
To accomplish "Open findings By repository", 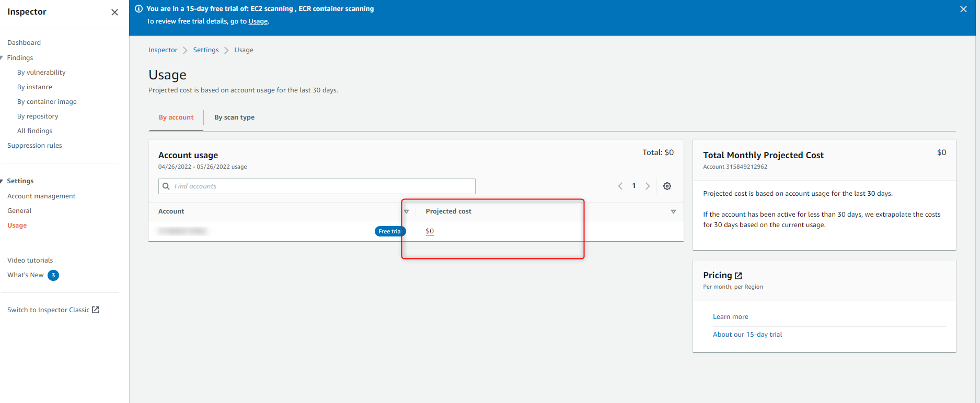I will pos(38,116).
